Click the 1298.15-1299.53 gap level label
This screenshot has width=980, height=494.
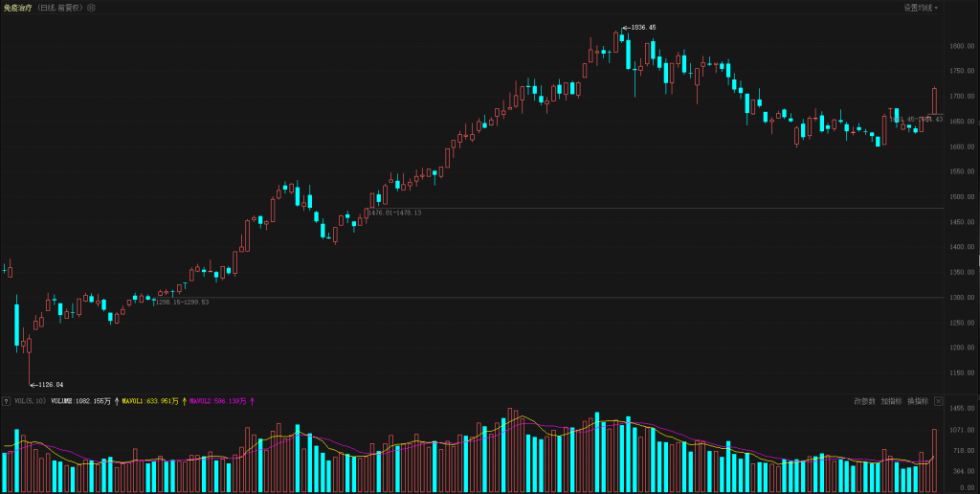click(182, 302)
